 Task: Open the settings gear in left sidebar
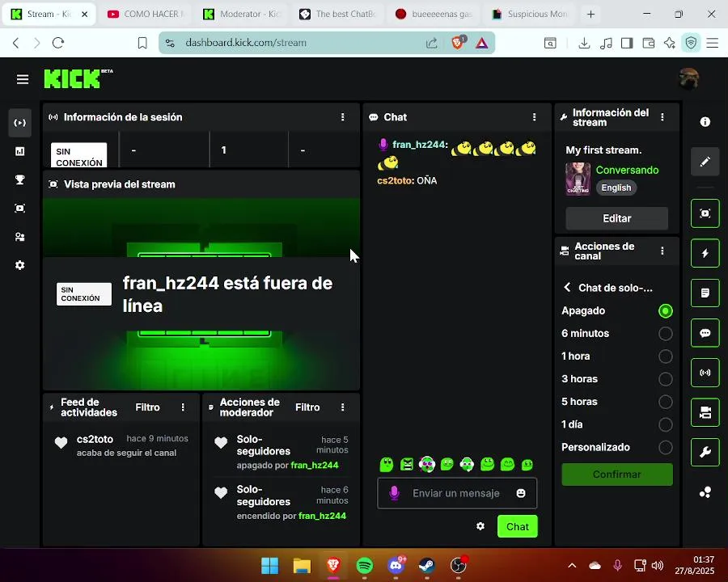tap(20, 265)
